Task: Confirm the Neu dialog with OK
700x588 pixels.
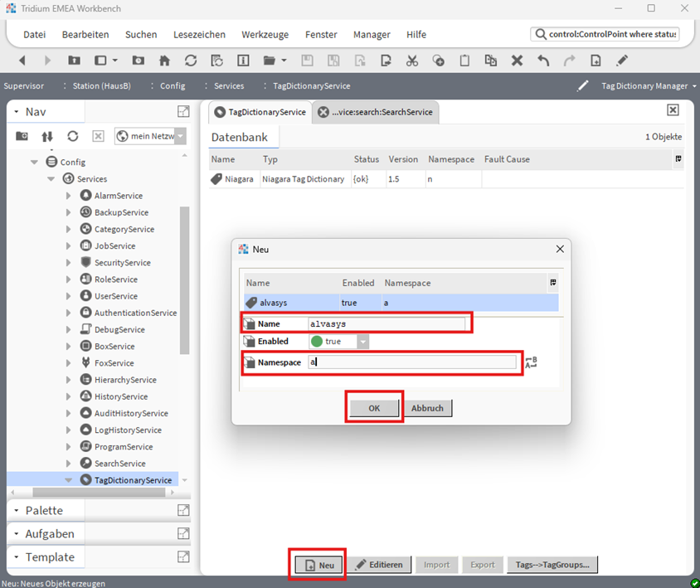Action: click(x=374, y=408)
